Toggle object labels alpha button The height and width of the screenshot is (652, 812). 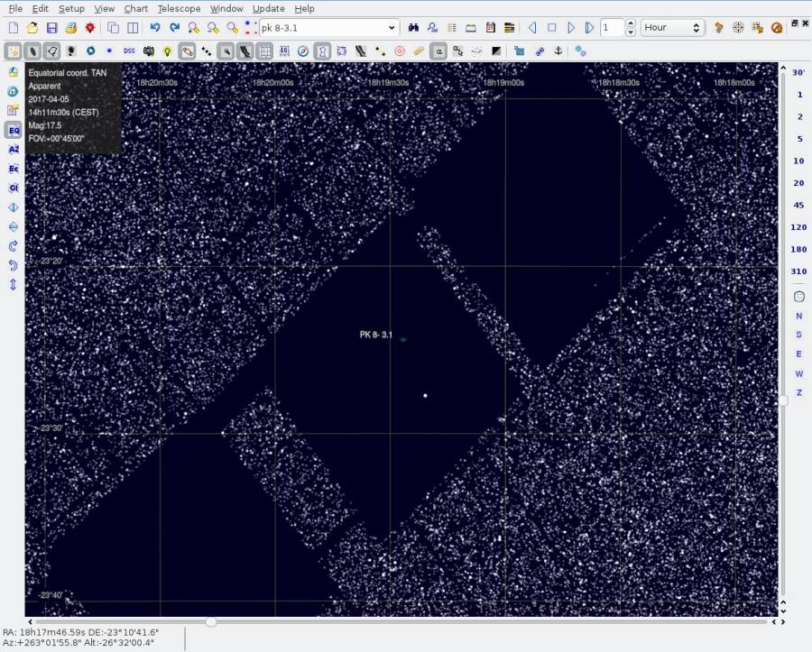438,51
